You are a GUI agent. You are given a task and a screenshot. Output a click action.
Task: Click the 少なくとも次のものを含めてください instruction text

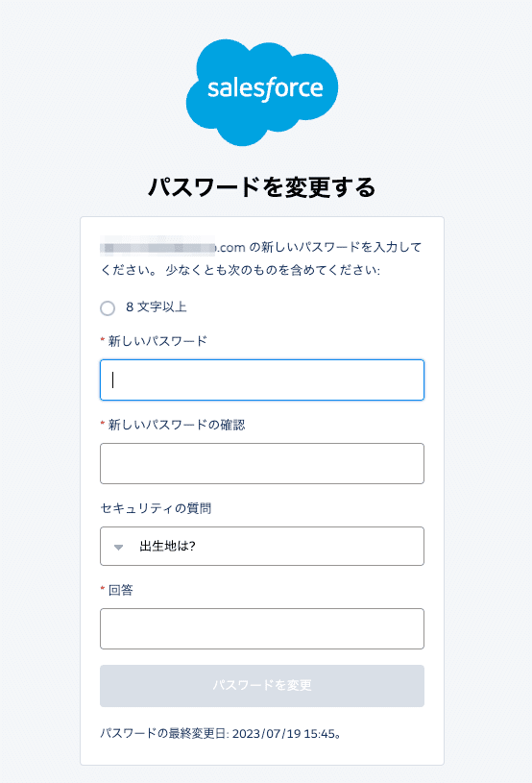(273, 270)
